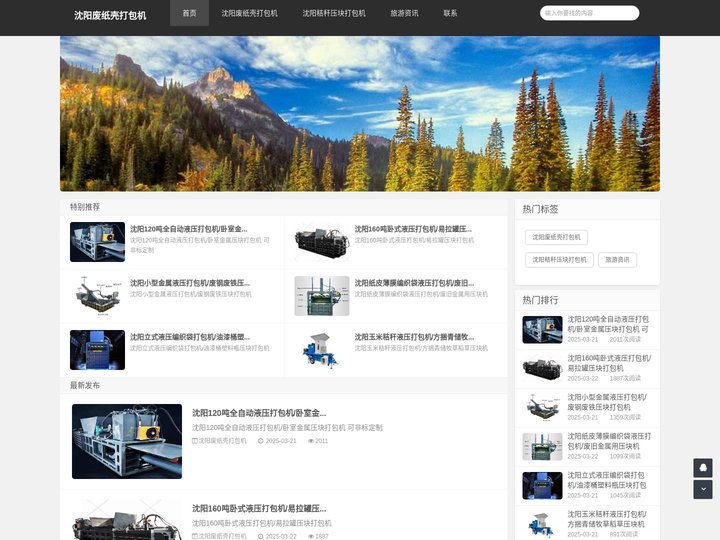The width and height of the screenshot is (720, 540).
Task: Open the QQ contact floating button
Action: click(x=703, y=468)
